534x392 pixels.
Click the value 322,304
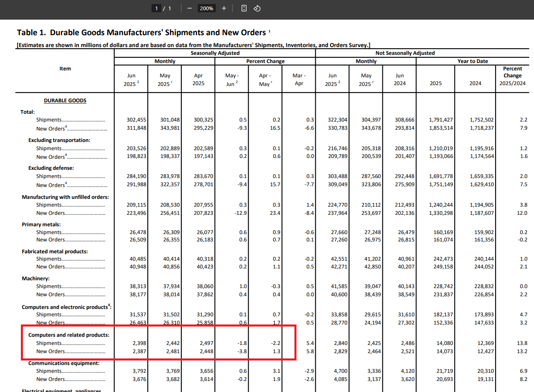337,120
